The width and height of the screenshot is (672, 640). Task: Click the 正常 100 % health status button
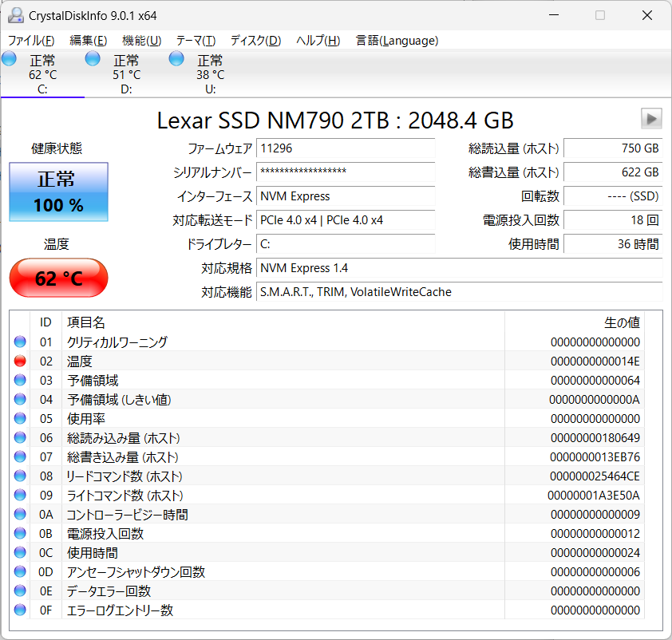59,192
